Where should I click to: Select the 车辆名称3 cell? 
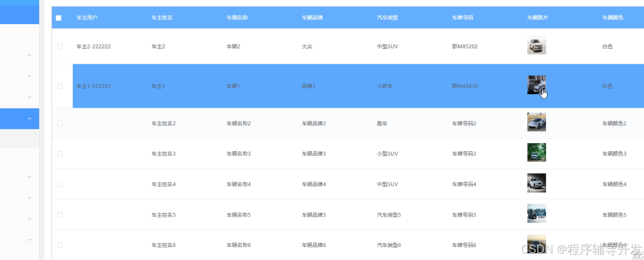[239, 154]
